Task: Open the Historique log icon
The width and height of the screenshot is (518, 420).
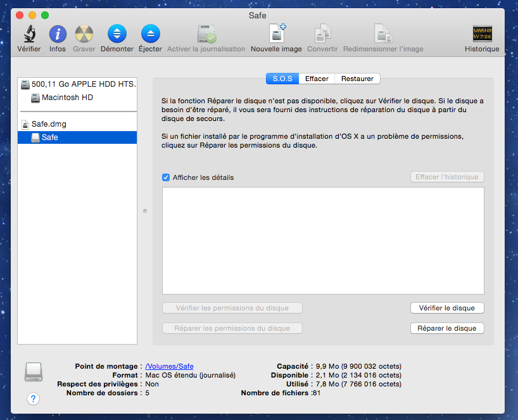Action: tap(483, 34)
